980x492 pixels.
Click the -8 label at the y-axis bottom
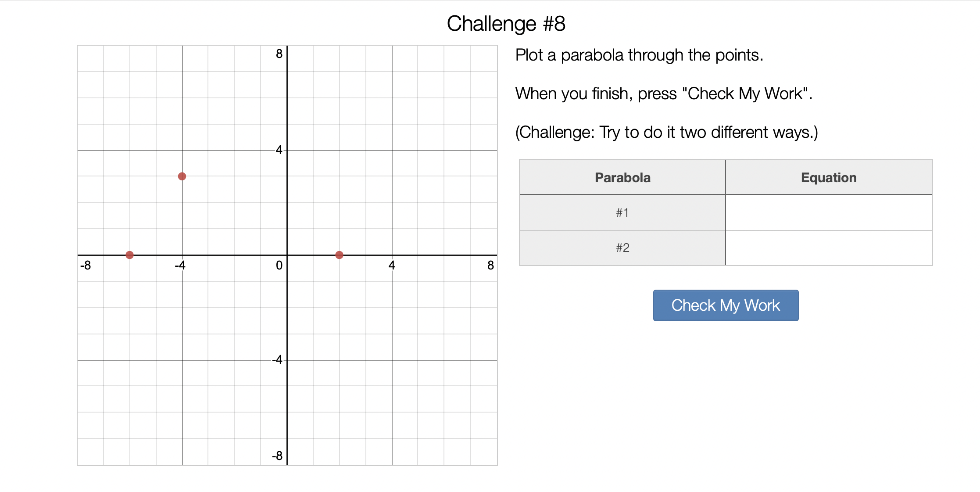point(277,456)
